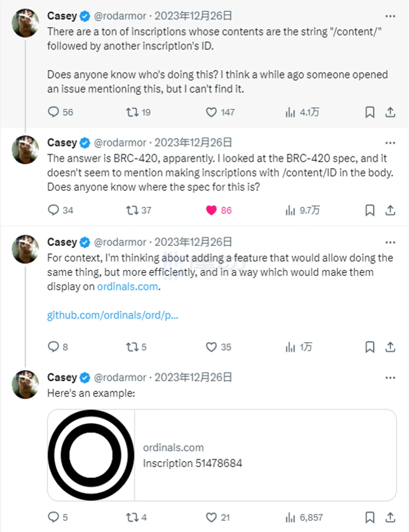This screenshot has width=409, height=532.
Task: Share the BRC-420 answer tweet
Action: click(390, 210)
